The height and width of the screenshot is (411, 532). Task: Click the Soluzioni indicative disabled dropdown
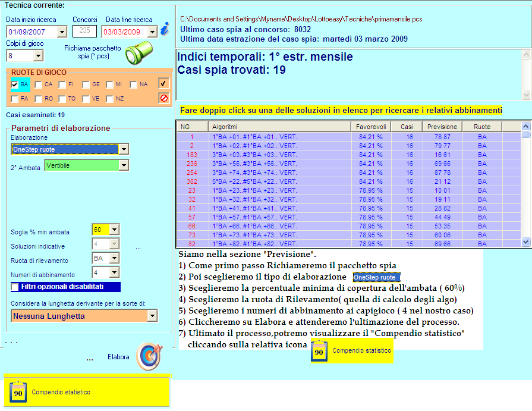(106, 244)
